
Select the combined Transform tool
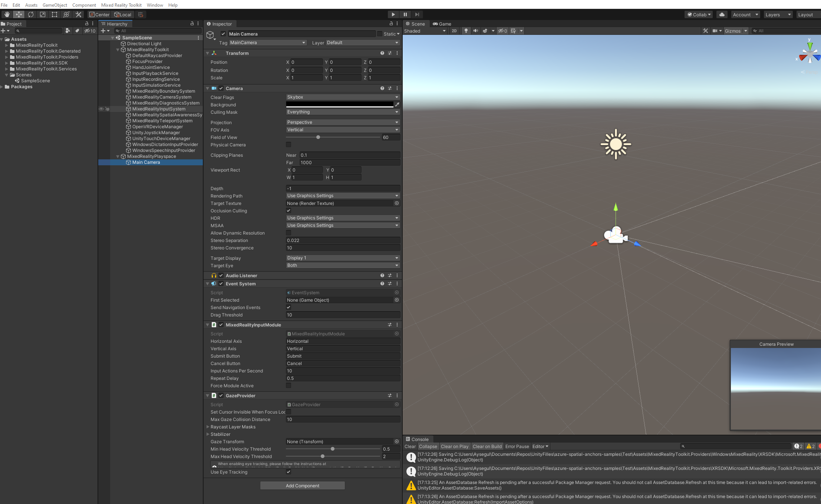tap(66, 14)
